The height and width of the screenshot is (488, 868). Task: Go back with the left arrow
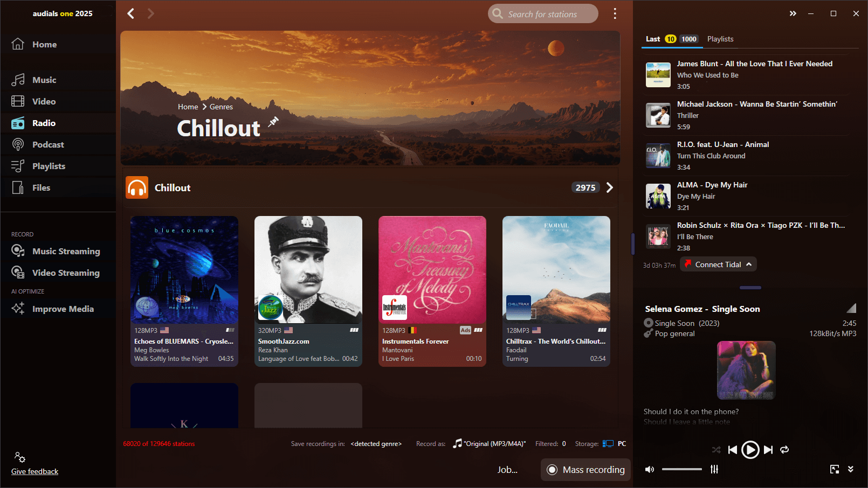130,13
